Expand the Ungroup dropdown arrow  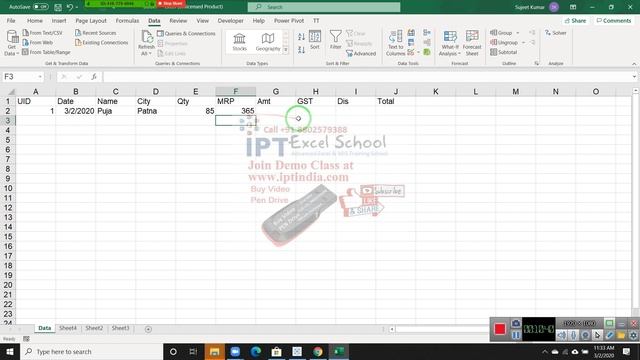[524, 42]
